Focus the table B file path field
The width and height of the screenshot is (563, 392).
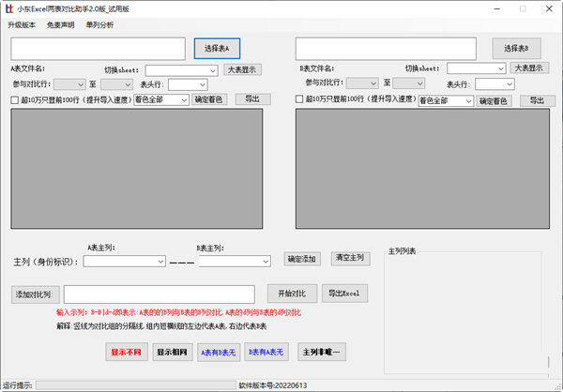click(386, 49)
